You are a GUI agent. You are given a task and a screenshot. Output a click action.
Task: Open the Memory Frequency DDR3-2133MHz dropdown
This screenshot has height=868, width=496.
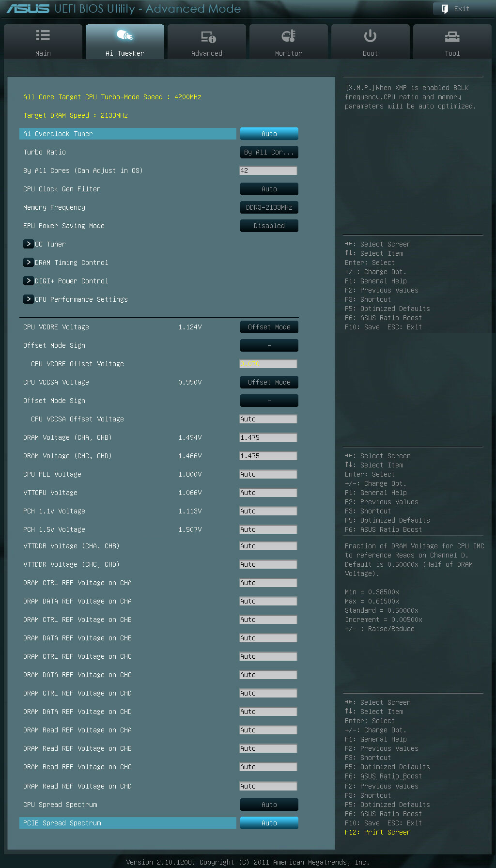(269, 207)
